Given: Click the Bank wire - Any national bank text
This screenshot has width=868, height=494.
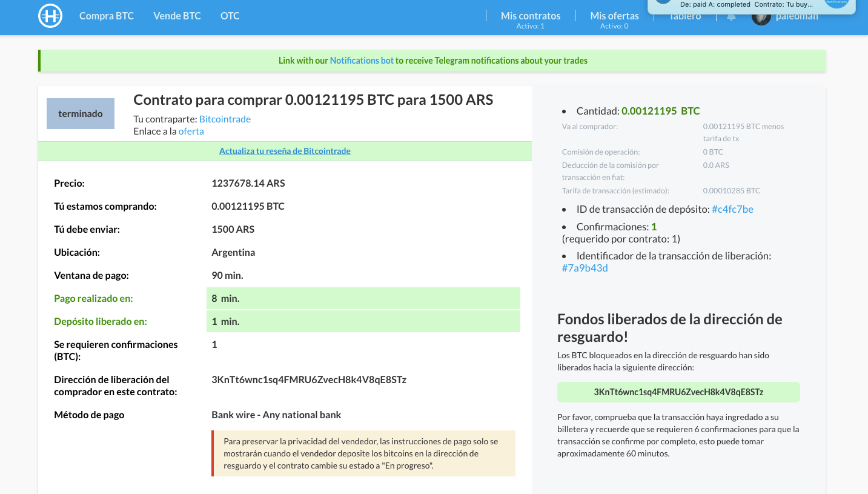Looking at the screenshot, I should tap(276, 415).
